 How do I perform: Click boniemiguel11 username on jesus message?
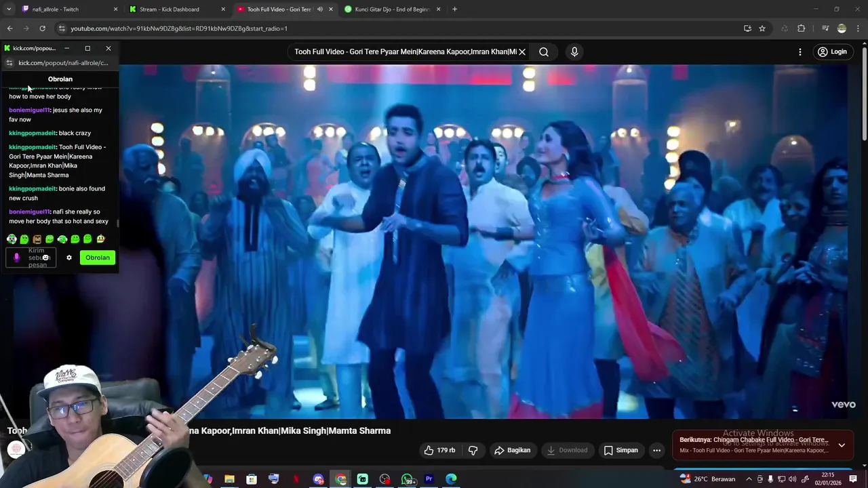(x=29, y=110)
